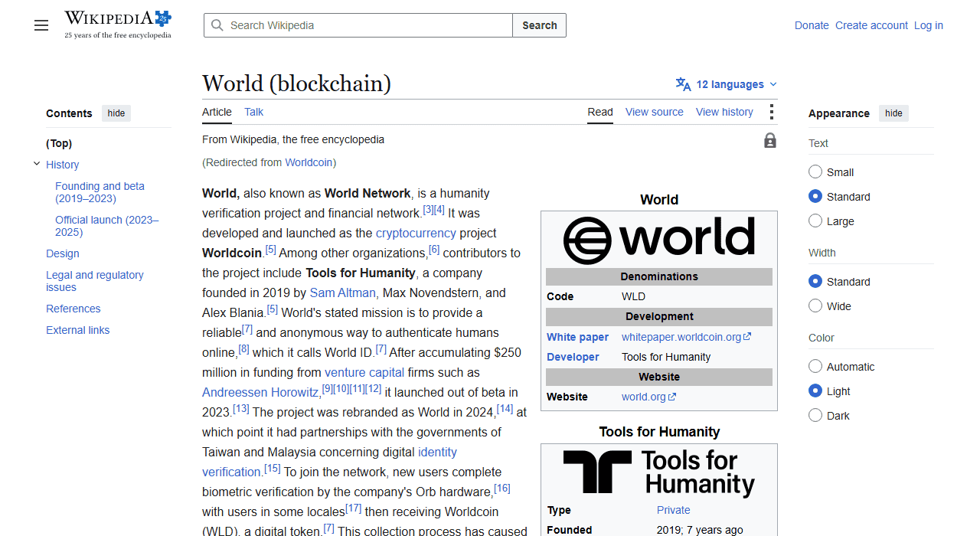Click the Developer infobox label link

point(573,357)
